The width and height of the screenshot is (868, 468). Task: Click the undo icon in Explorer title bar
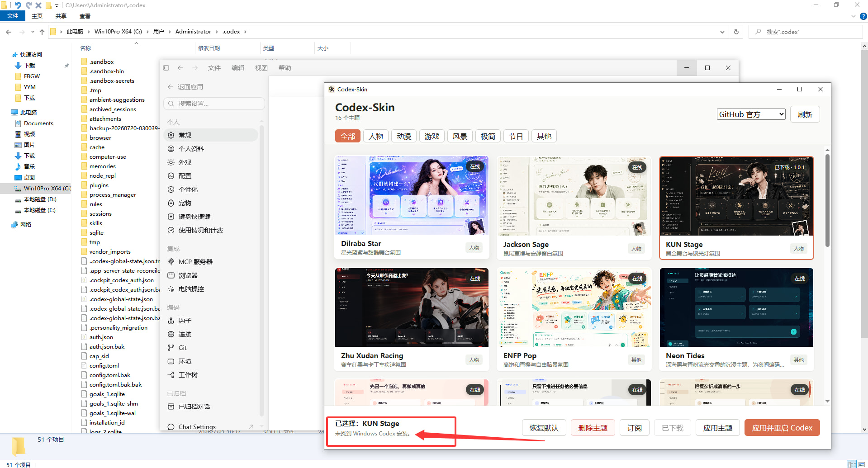18,5
